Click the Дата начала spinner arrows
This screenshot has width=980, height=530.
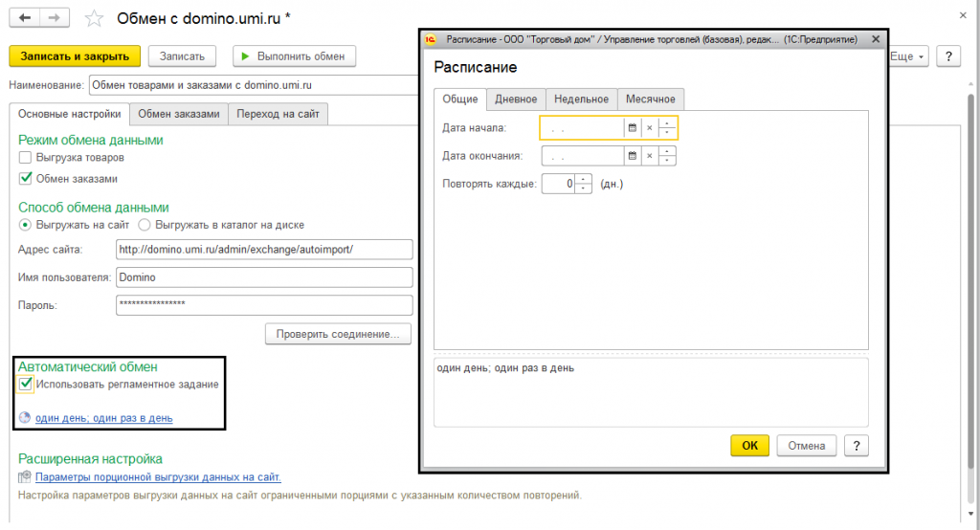667,127
